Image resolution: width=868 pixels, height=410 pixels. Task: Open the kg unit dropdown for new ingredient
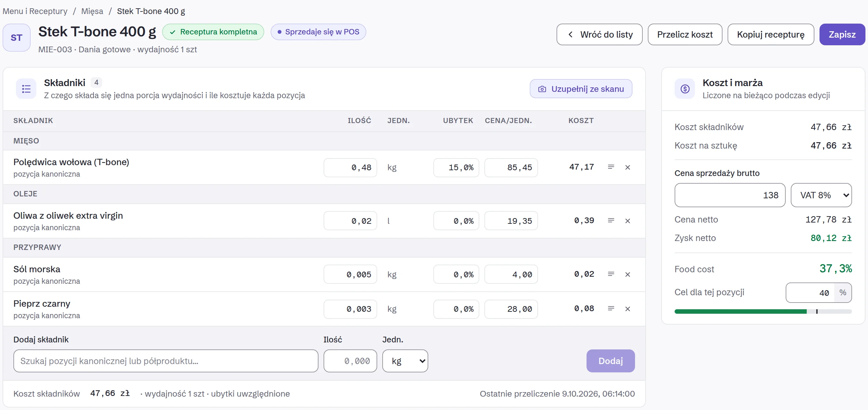405,361
